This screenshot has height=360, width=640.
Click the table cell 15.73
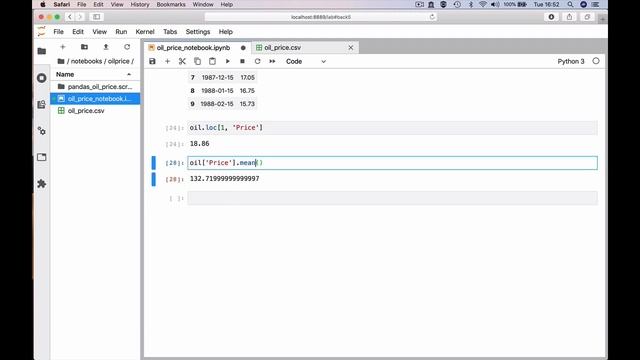(x=247, y=104)
